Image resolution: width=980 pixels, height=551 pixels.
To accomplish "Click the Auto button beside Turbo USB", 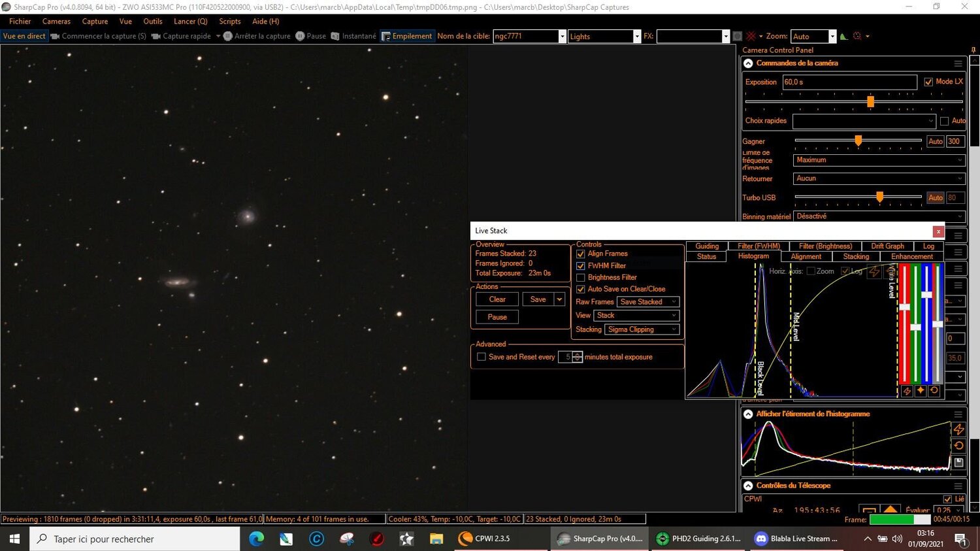I will (936, 197).
